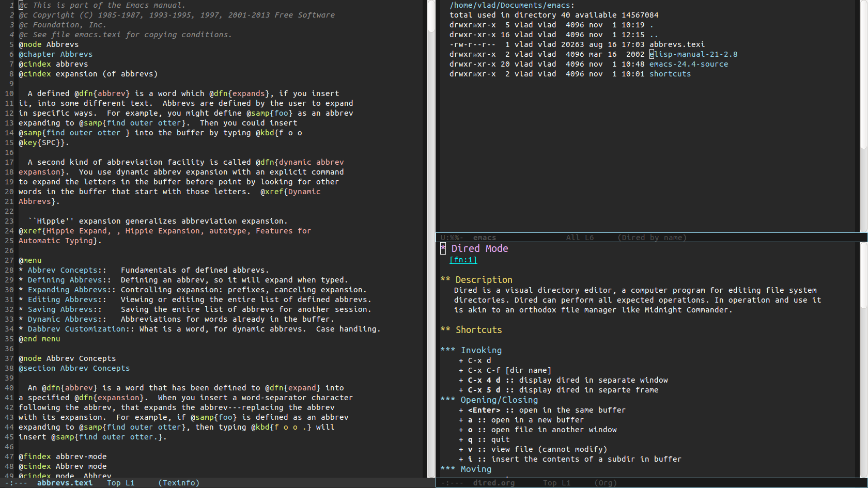Click 'total used in directory' summary line
Viewport: 868px width, 488px height.
(554, 15)
